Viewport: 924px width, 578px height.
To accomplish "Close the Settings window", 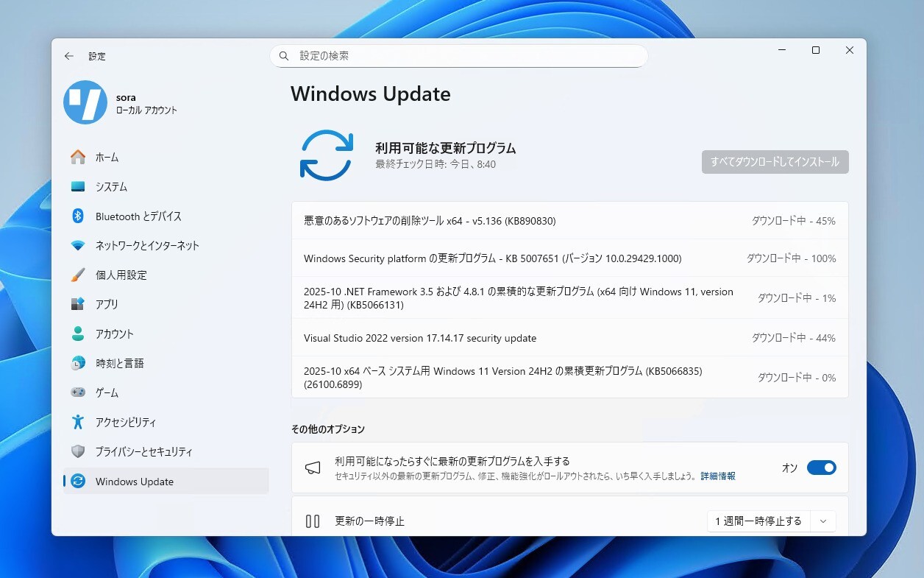I will (850, 50).
